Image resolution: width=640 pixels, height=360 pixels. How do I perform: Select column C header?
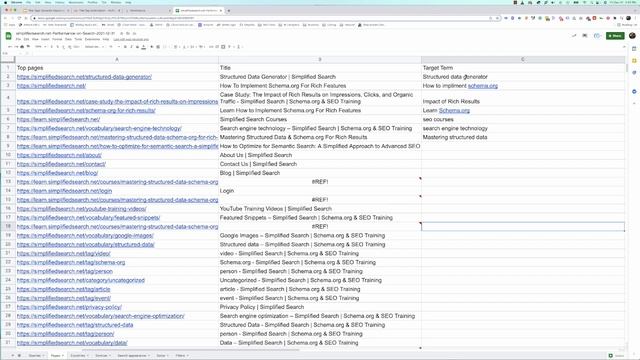click(522, 60)
